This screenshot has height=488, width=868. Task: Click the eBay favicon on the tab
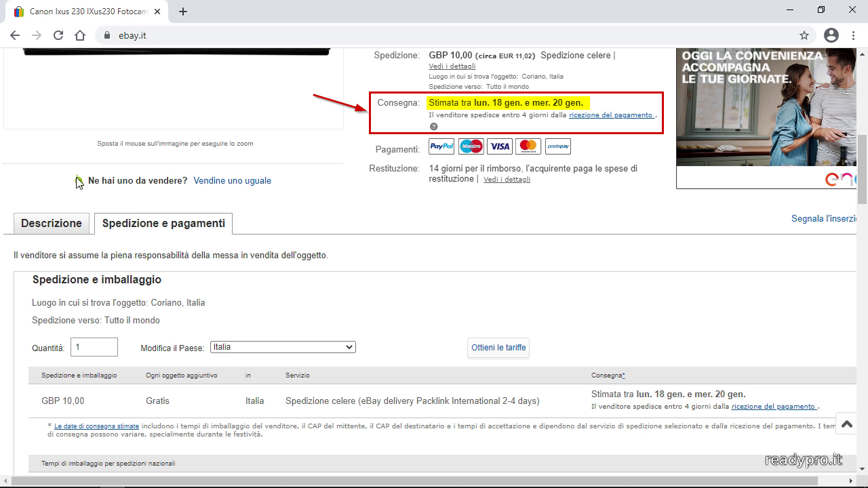(18, 12)
